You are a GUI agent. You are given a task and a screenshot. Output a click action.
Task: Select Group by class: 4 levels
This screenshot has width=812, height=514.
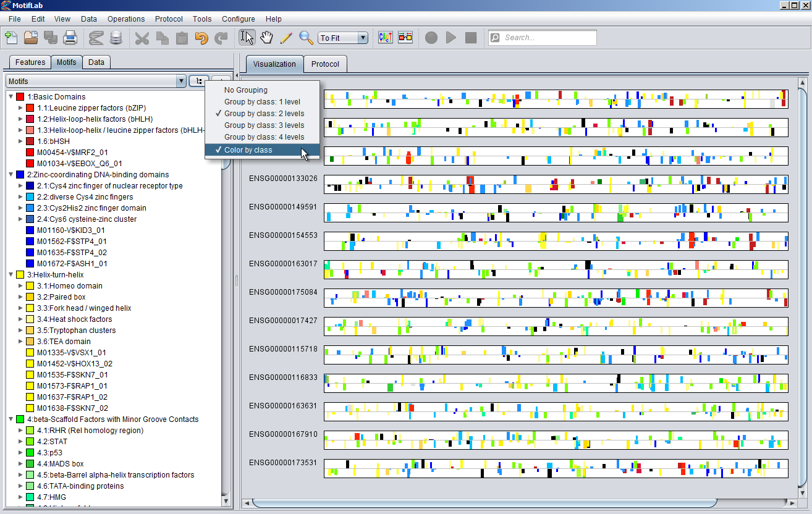263,137
